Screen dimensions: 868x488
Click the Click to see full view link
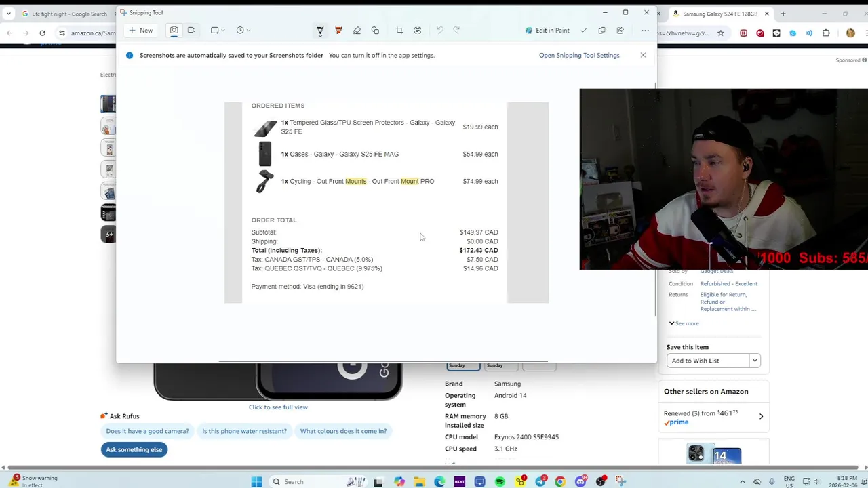[278, 407]
